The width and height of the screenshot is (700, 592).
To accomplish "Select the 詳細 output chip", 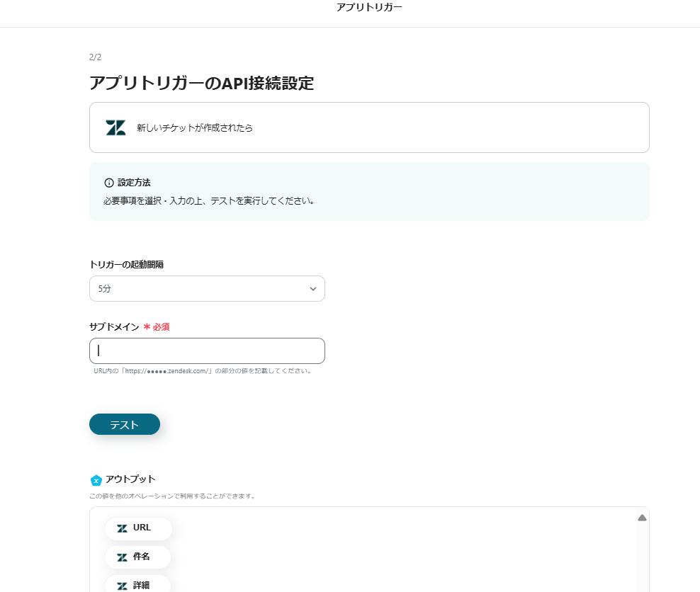I will 137,584.
